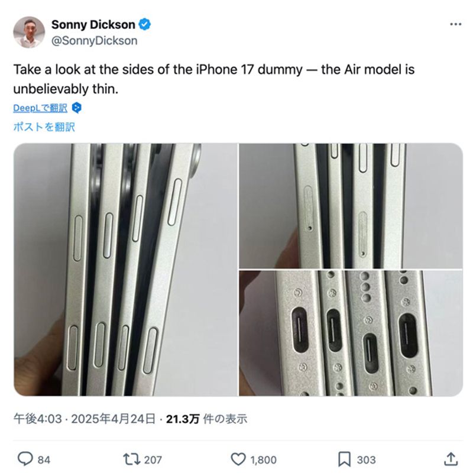
Task: Click the DeepL hexagon logo icon
Action: [76, 108]
